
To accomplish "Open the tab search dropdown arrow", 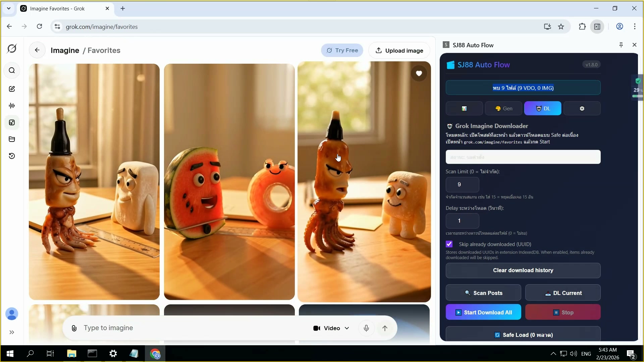I will 9,8.
